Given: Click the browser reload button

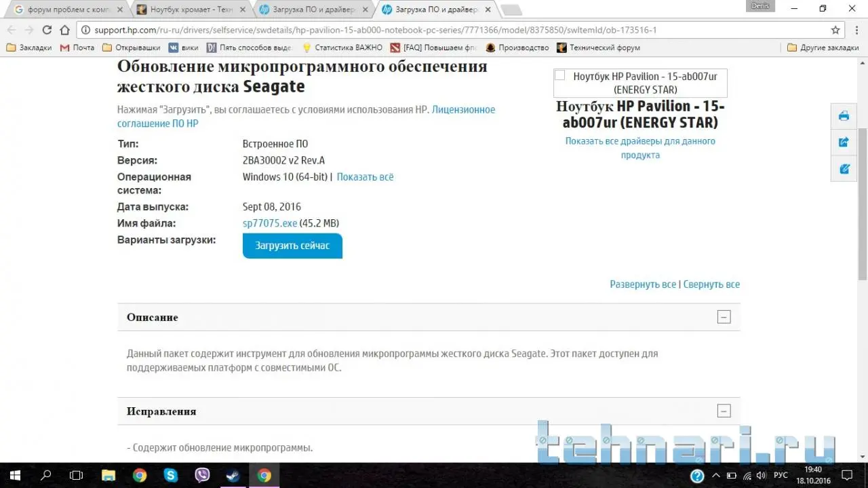Looking at the screenshot, I should click(47, 30).
